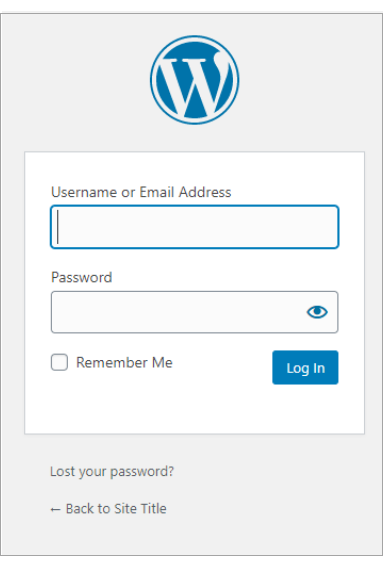Focus the Username or Email Address field
The height and width of the screenshot is (576, 383).
(x=195, y=227)
